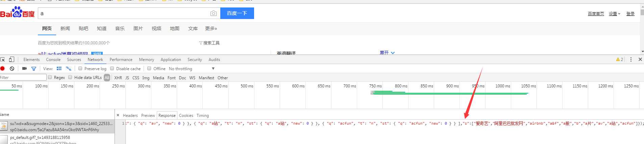The image size is (644, 144).
Task: Toggle capture screenshots camera icon
Action: pyautogui.click(x=24, y=68)
